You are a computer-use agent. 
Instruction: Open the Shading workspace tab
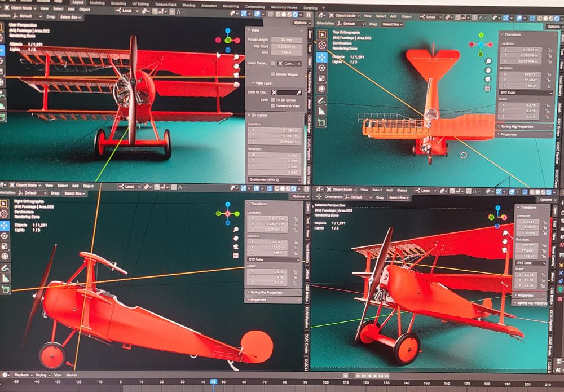pyautogui.click(x=188, y=5)
